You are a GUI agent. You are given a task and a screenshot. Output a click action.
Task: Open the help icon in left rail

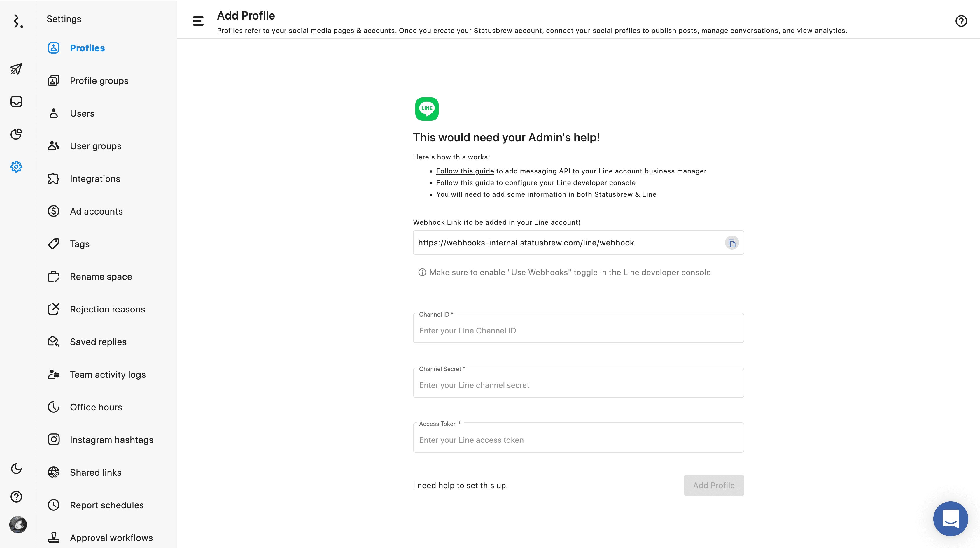click(x=16, y=497)
